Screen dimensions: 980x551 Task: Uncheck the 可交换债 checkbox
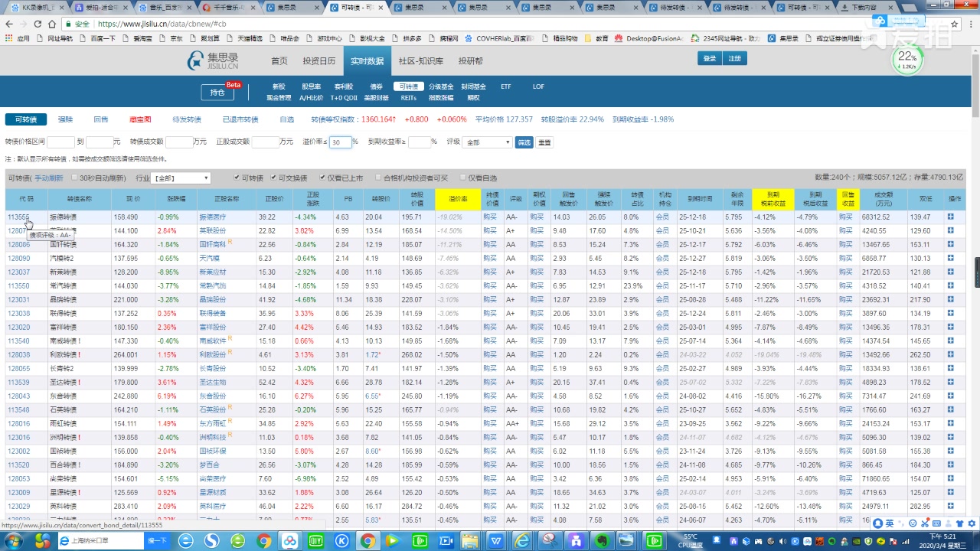tap(273, 178)
